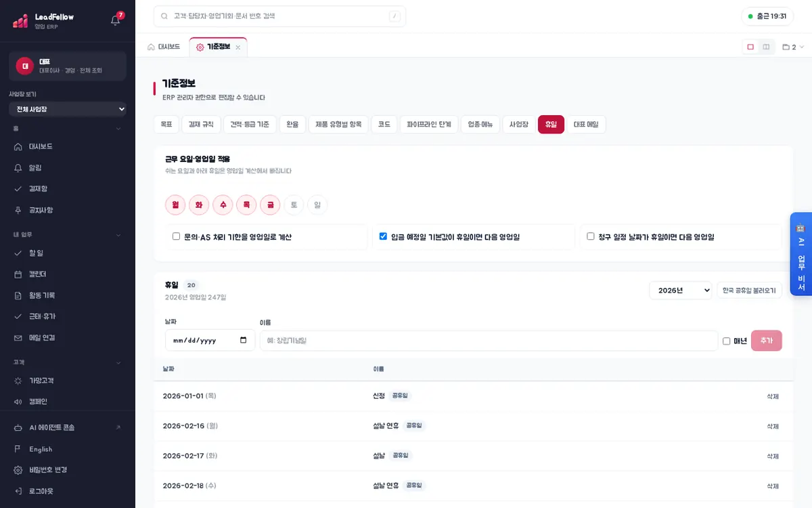The image size is (812, 508).
Task: Click the 캘린더 calendar icon in sidebar
Action: coord(18,274)
